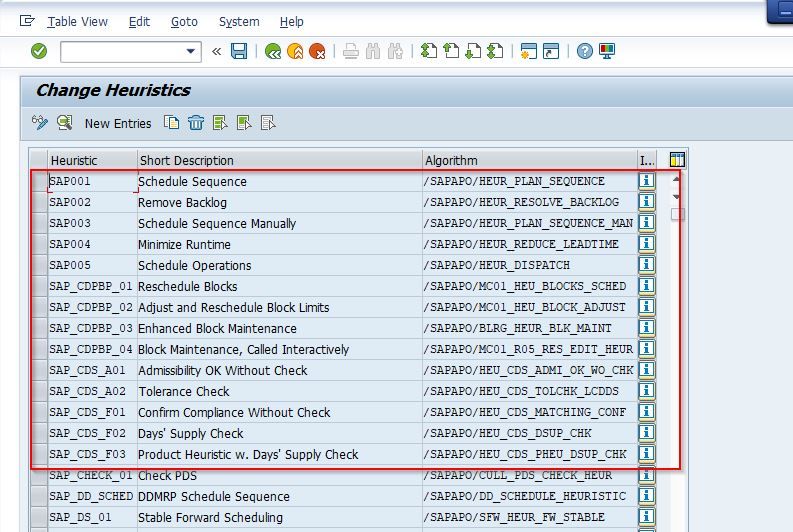Click info icon for Remove Backlog row
793x532 pixels.
click(x=646, y=202)
